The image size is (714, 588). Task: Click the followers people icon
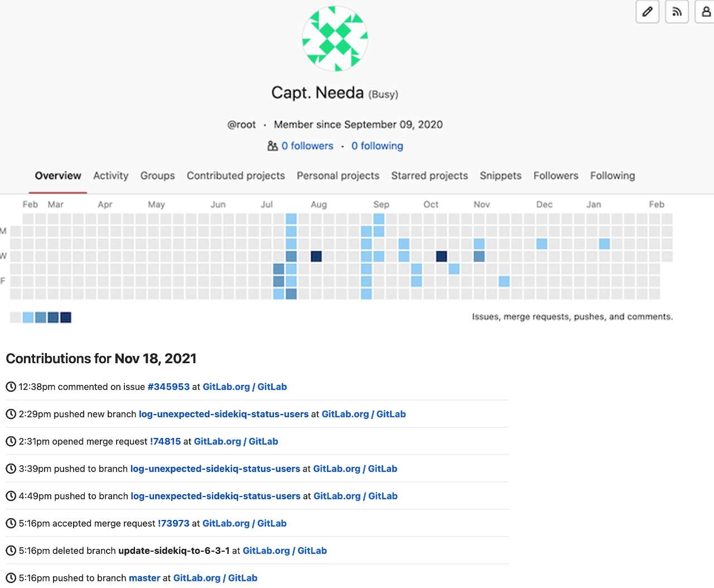coord(272,146)
